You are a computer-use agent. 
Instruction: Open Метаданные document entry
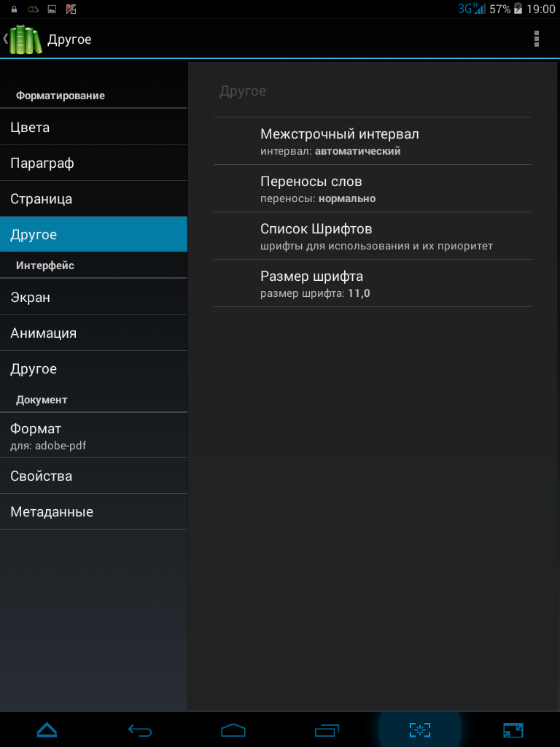click(x=93, y=511)
